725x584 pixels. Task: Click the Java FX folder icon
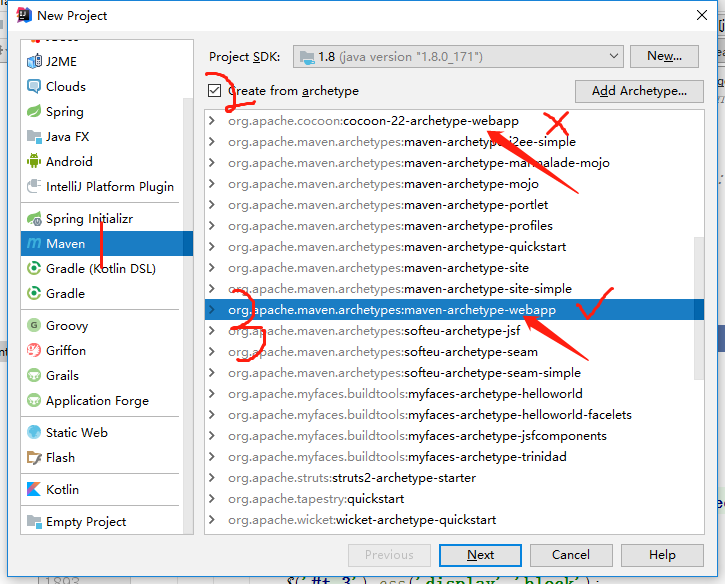click(34, 136)
